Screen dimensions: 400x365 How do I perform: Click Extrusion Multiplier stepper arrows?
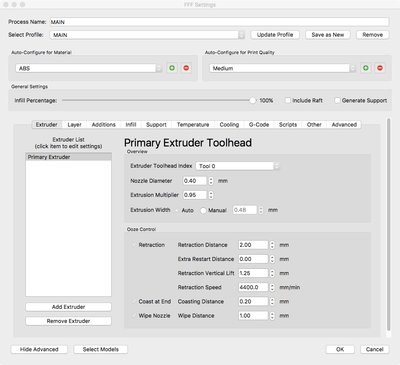click(x=211, y=195)
